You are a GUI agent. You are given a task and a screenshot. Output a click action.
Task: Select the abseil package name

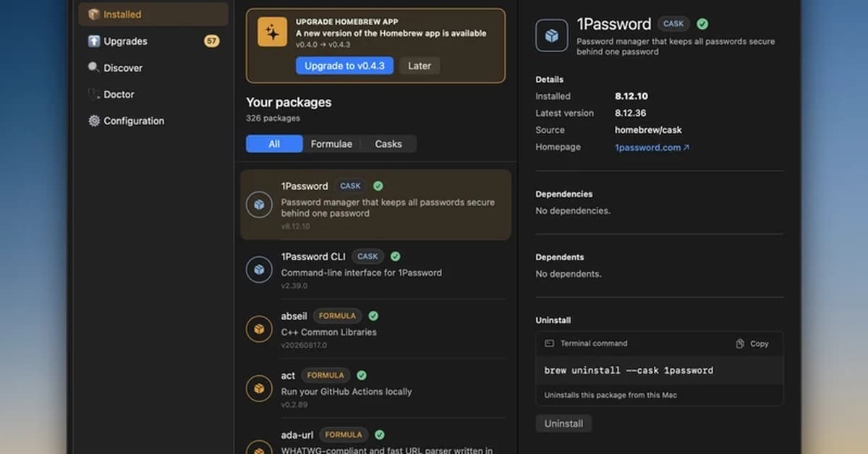tap(294, 316)
